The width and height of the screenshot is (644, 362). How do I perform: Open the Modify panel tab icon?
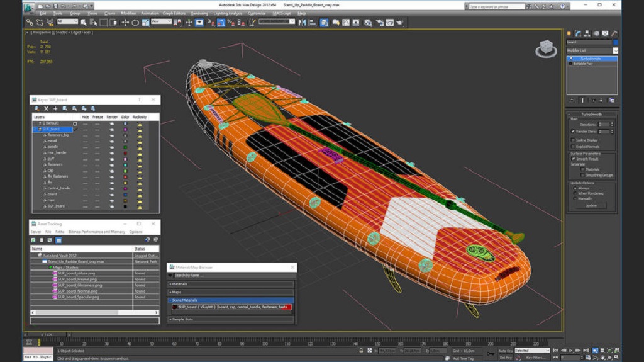coord(578,33)
